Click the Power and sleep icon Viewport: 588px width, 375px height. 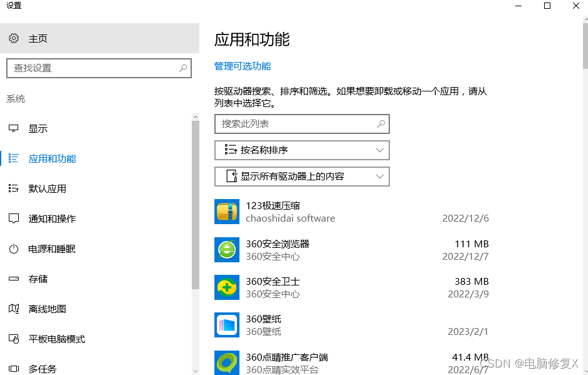[14, 249]
